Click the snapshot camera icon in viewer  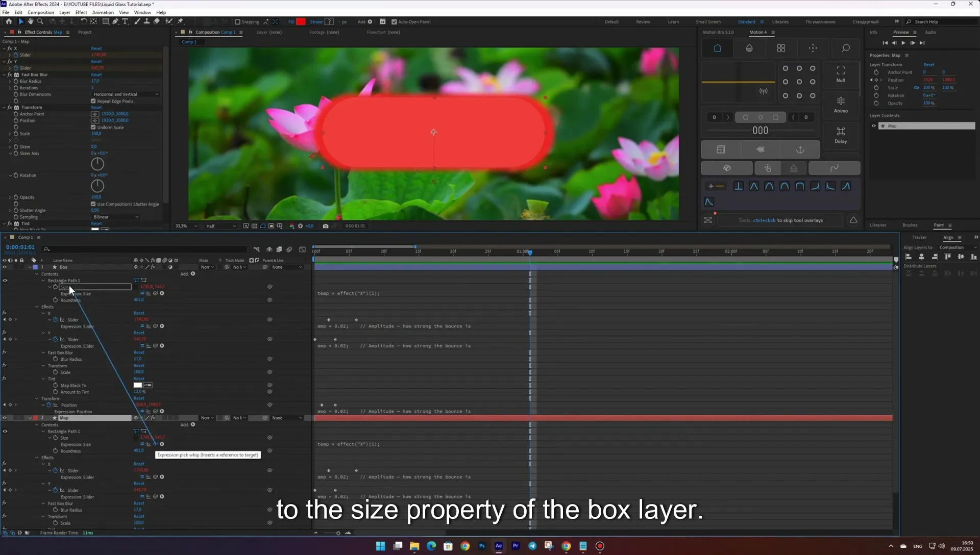[x=326, y=226]
